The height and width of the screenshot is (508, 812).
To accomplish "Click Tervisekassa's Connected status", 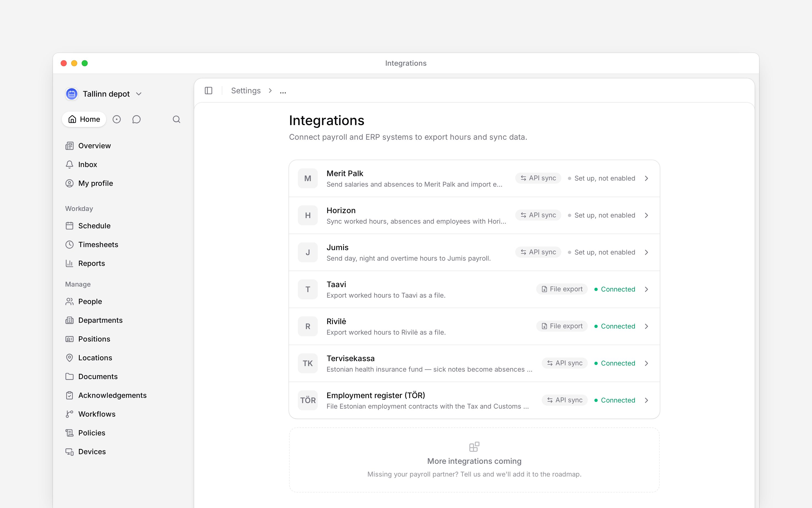I will coord(614,363).
